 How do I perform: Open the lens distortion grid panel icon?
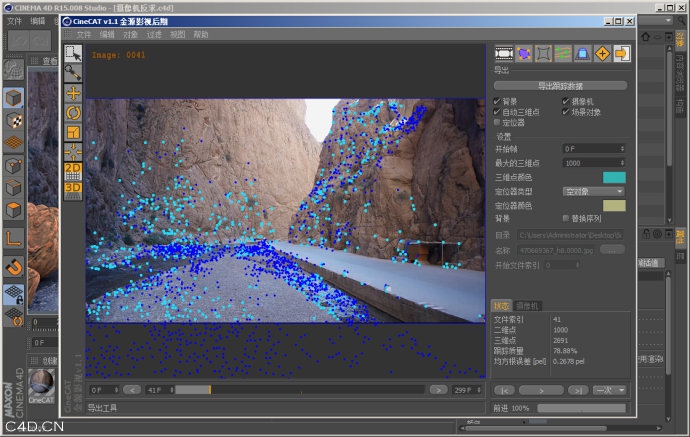point(543,54)
